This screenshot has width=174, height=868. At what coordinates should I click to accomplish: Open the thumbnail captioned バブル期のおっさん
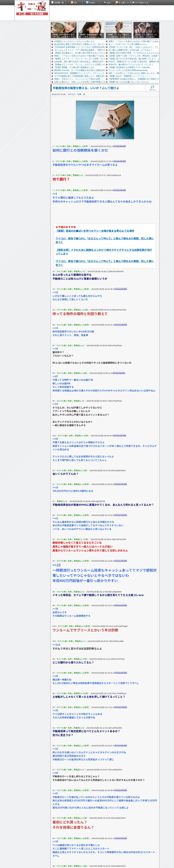click(x=146, y=30)
